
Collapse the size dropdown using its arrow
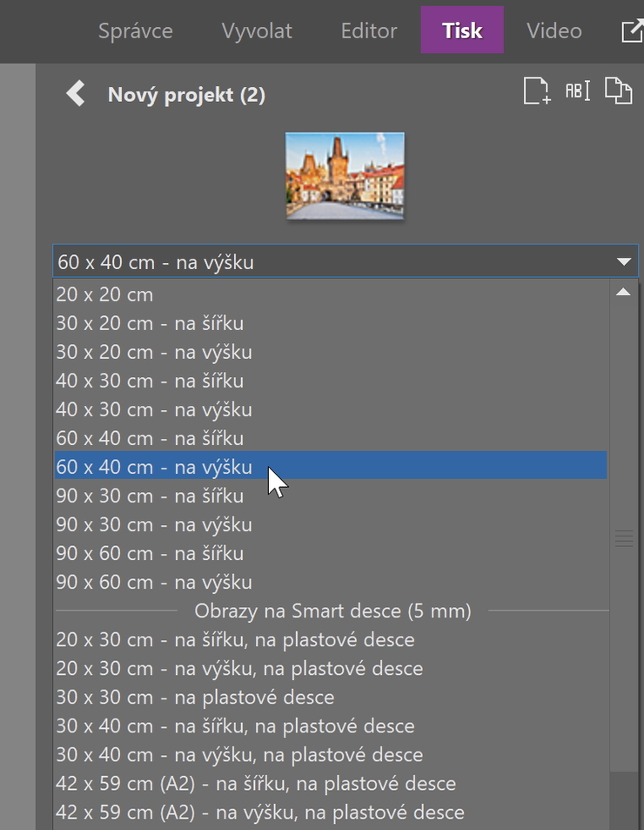tap(624, 261)
